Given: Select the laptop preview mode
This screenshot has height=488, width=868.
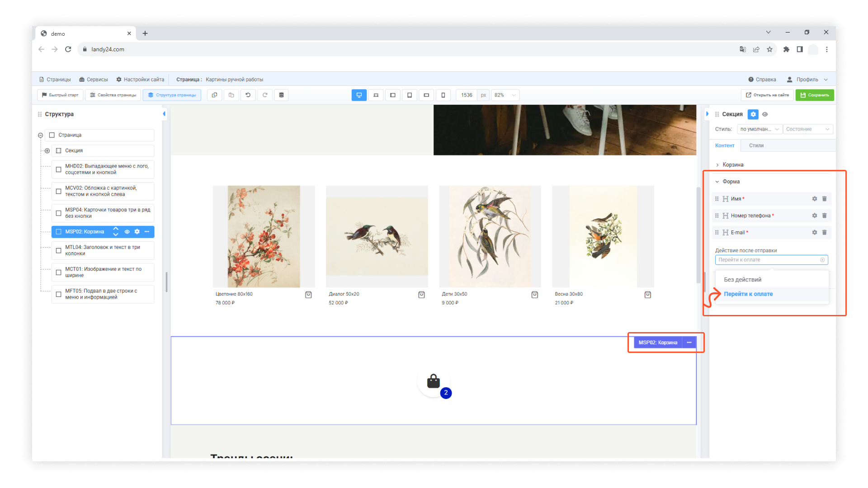Looking at the screenshot, I should click(x=376, y=95).
